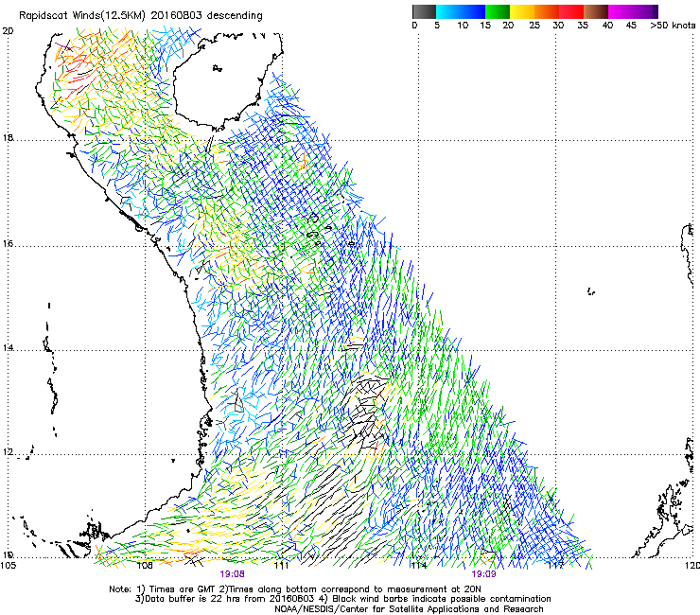Click the orange 25-30 knots legend swatch
Viewport: 700px width, 615px height.
547,11
